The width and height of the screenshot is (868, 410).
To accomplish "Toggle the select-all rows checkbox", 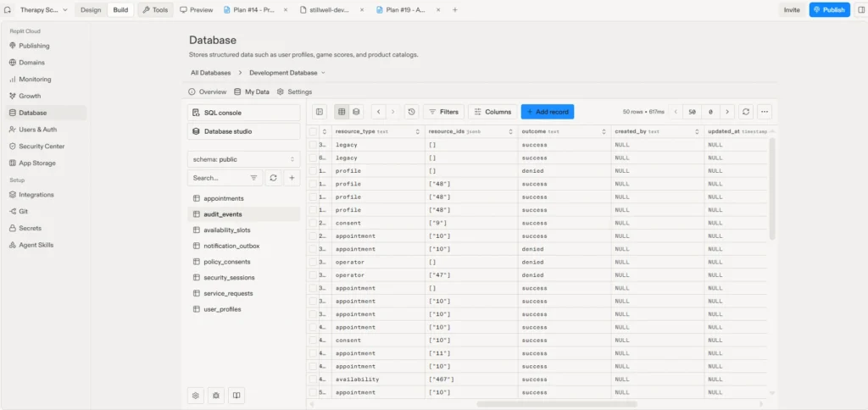I will (314, 131).
